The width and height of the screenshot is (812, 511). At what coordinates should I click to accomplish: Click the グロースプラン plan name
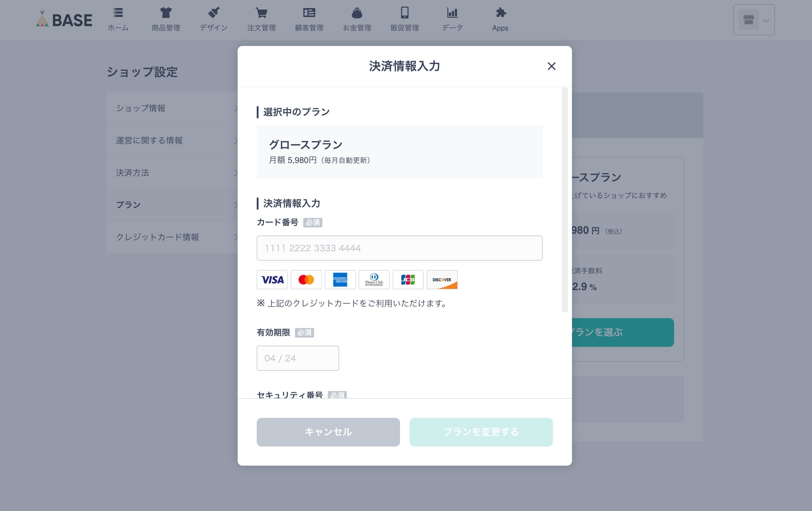coord(305,145)
